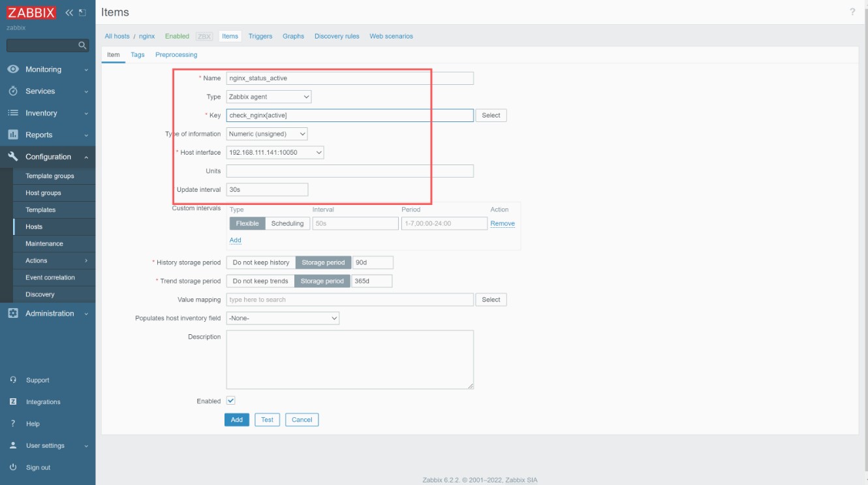Screen dimensions: 868x485
Task: Choose Do not keep trends
Action: (260, 281)
